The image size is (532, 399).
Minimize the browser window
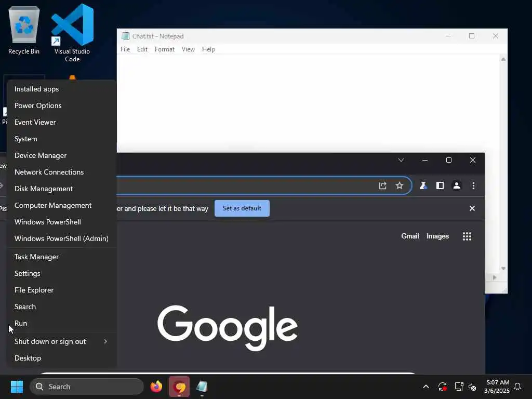(x=425, y=160)
